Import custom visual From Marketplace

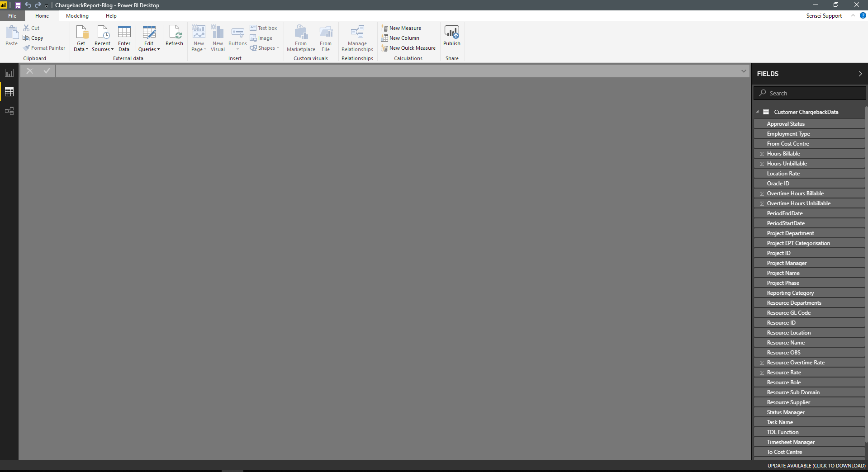click(x=301, y=38)
